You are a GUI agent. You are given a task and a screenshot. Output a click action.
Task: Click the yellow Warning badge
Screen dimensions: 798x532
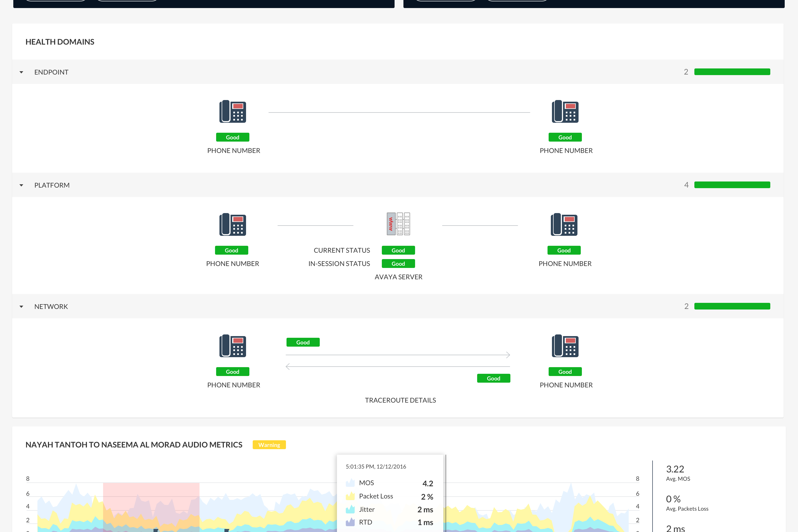tap(269, 445)
